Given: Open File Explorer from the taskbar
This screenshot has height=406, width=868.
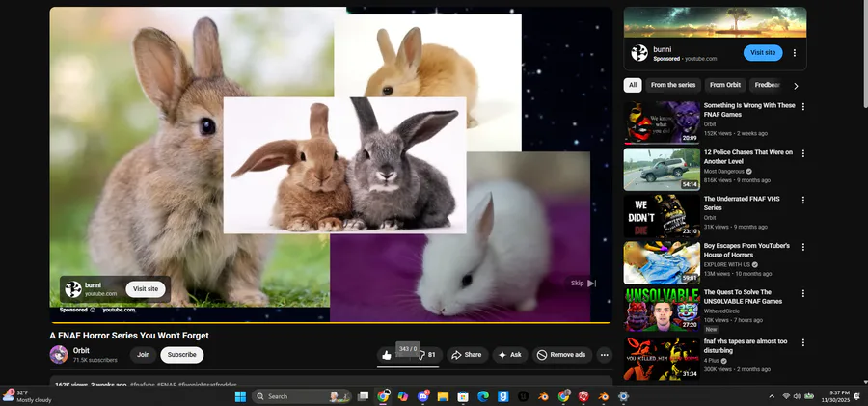Looking at the screenshot, I should pyautogui.click(x=443, y=396).
